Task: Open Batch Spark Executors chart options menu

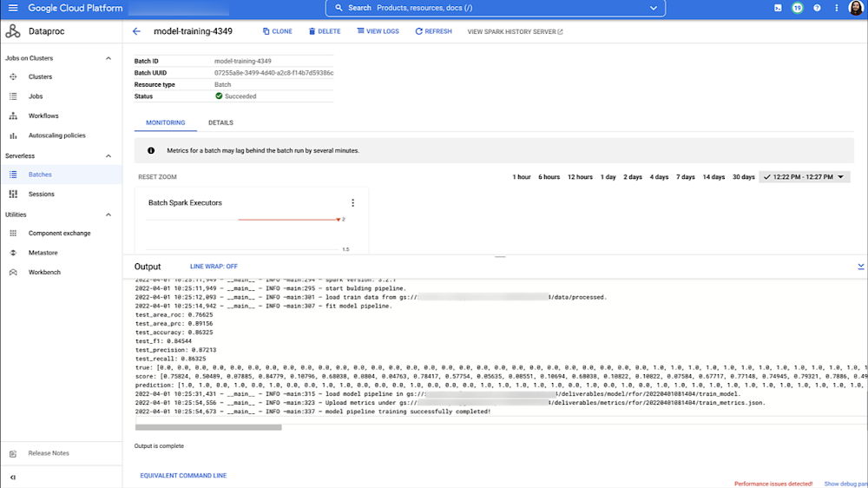Action: [x=352, y=202]
